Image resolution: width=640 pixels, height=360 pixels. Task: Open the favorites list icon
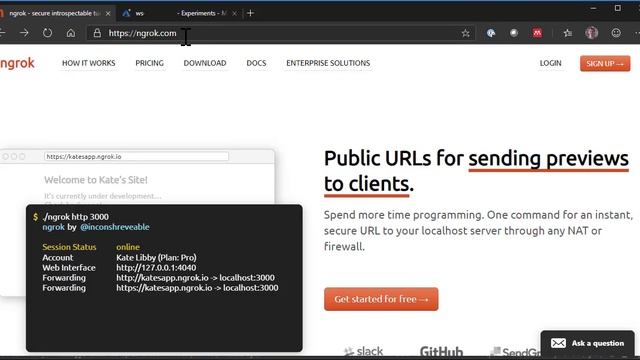[x=567, y=33]
